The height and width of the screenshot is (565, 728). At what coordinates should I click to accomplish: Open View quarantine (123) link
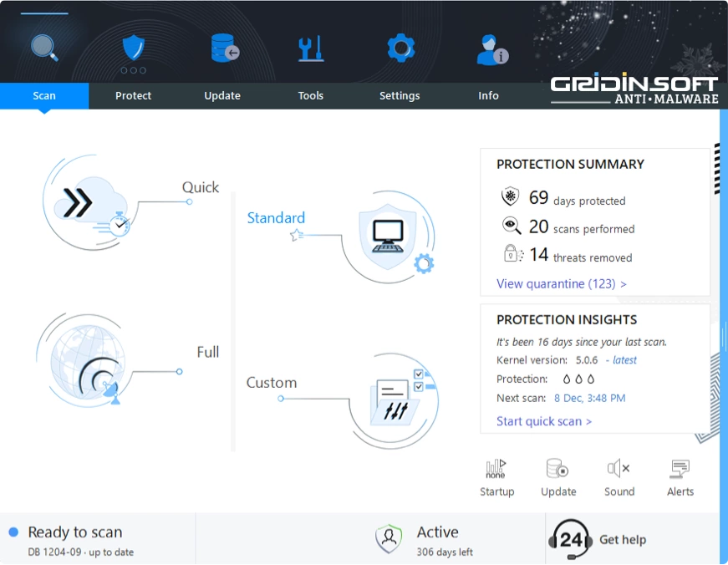pos(562,283)
